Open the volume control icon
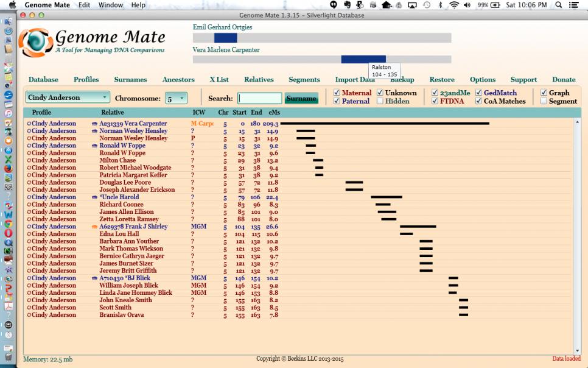This screenshot has height=368, width=588. coord(467,5)
